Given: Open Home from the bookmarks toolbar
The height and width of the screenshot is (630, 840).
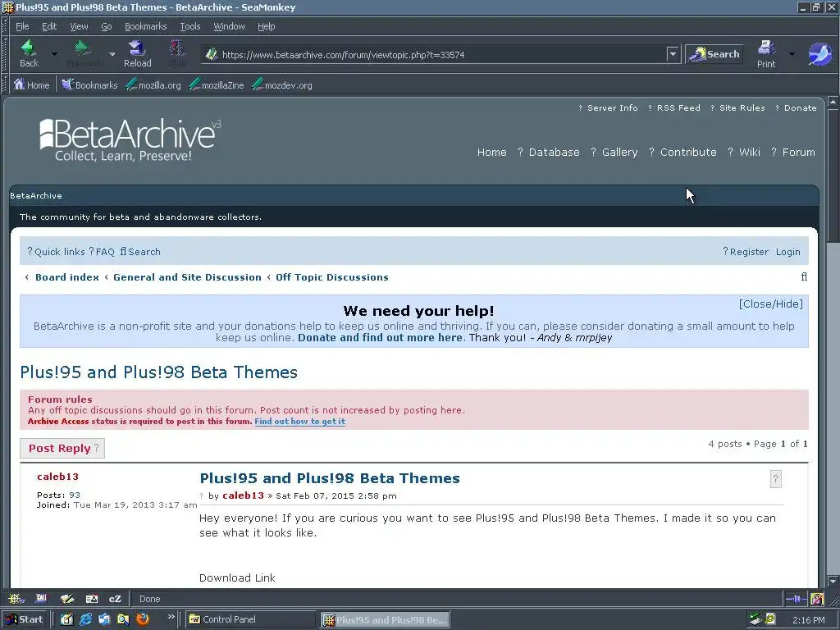Looking at the screenshot, I should [32, 84].
